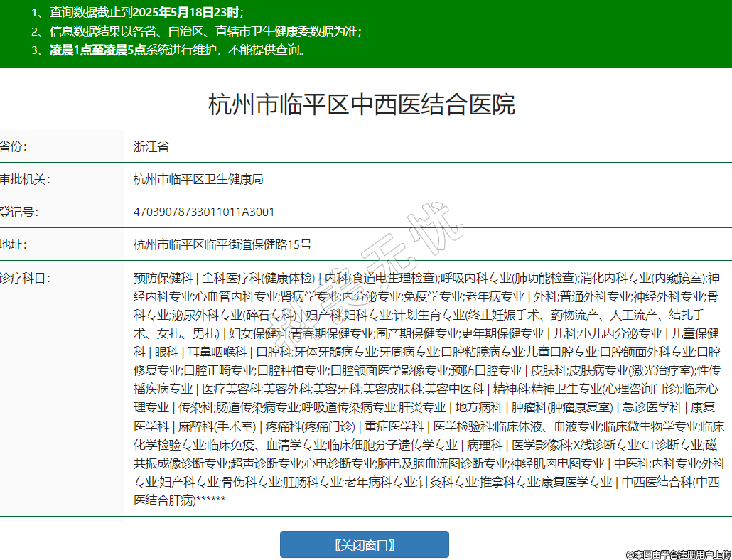Select the address 杭州市临平区临平街道保健路15号
This screenshot has height=560, width=732.
tap(222, 244)
